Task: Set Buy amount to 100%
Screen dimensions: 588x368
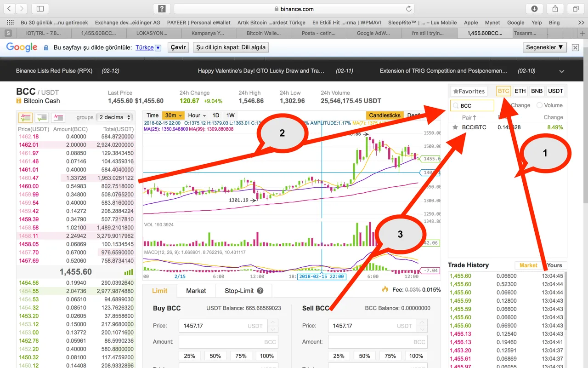Action: point(267,356)
